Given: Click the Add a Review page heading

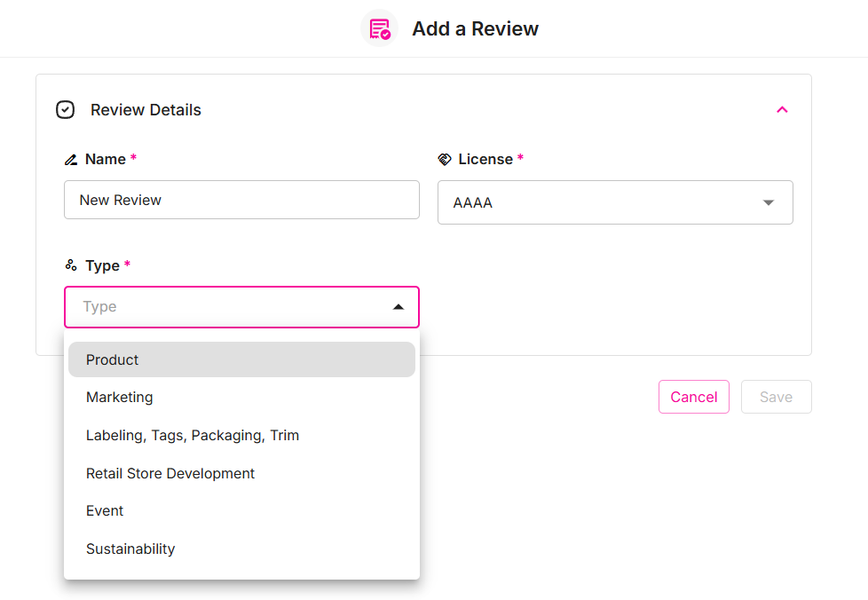Looking at the screenshot, I should 475,28.
